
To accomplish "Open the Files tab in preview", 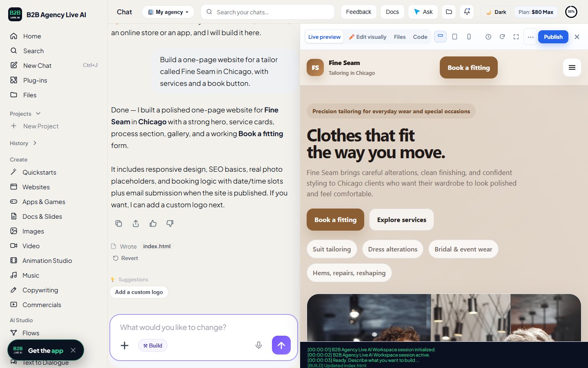I will 400,37.
